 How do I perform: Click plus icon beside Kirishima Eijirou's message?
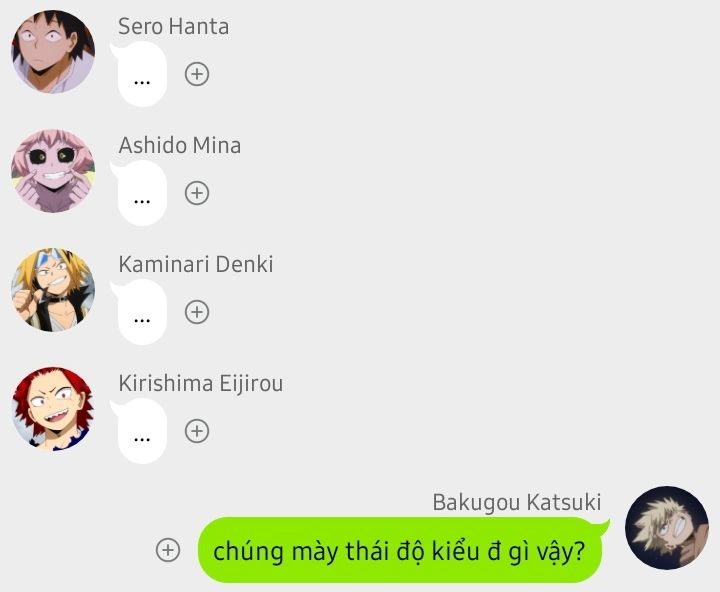click(197, 431)
